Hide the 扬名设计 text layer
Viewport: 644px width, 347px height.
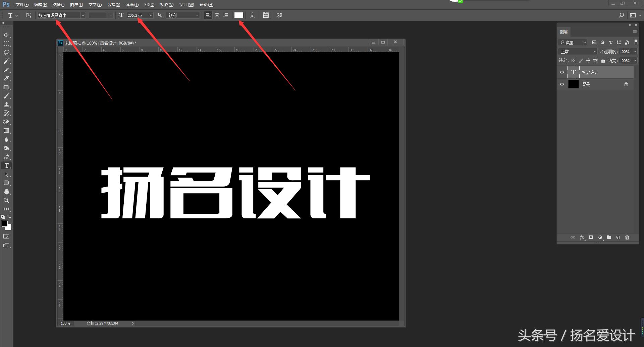562,72
